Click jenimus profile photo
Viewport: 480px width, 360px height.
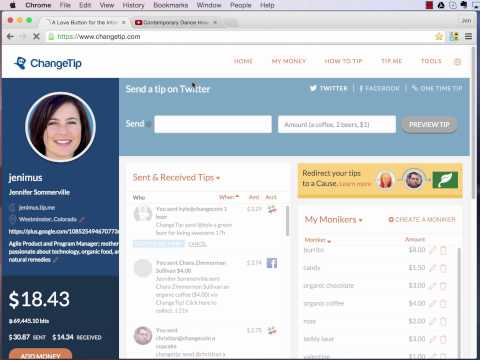pos(60,127)
